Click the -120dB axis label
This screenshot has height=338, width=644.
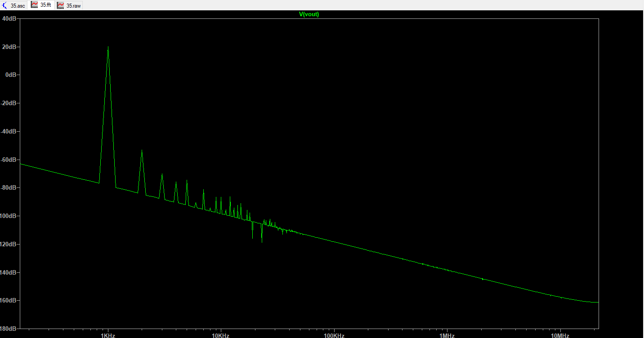pos(9,244)
